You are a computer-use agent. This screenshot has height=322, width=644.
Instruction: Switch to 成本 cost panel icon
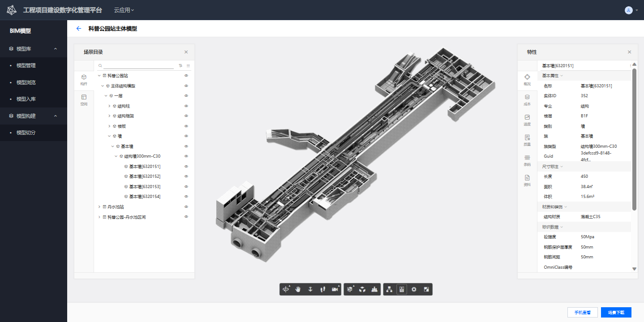pyautogui.click(x=527, y=99)
